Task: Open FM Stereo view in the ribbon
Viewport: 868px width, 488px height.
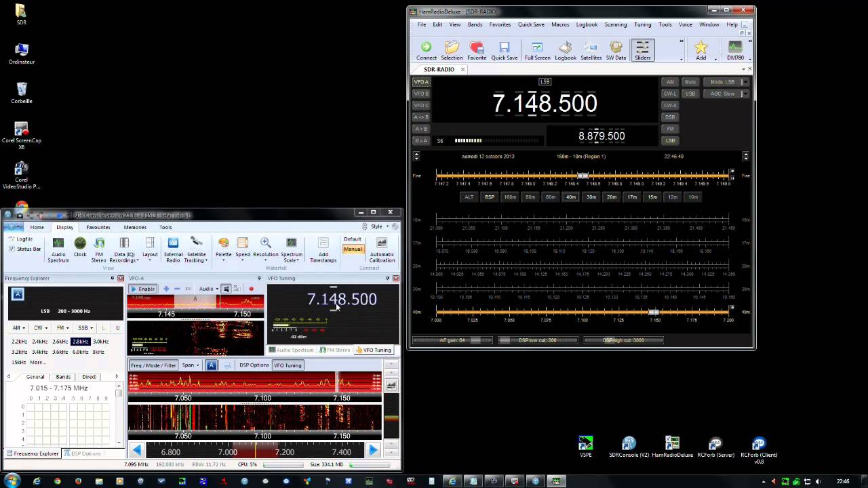Action: point(99,250)
